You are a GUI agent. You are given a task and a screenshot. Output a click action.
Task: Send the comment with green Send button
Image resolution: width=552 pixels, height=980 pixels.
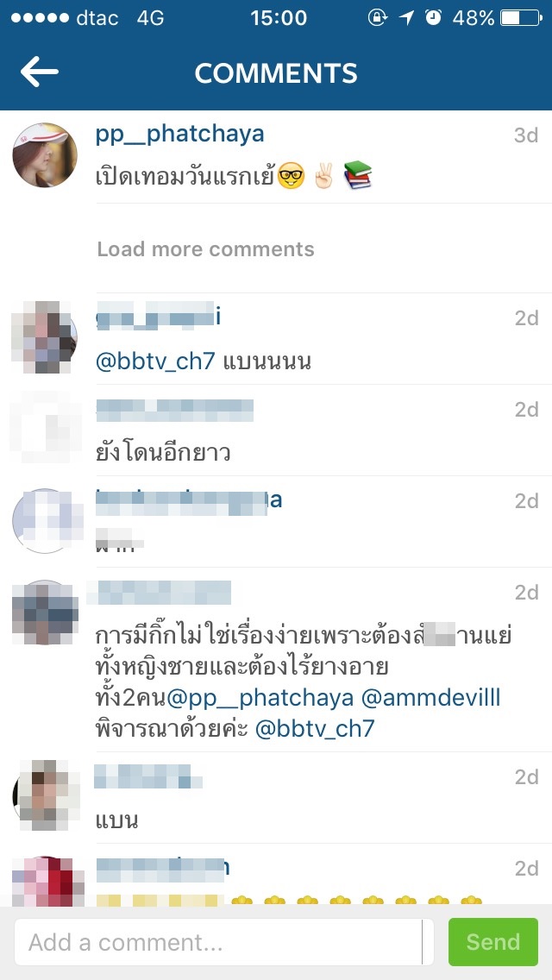click(x=493, y=942)
